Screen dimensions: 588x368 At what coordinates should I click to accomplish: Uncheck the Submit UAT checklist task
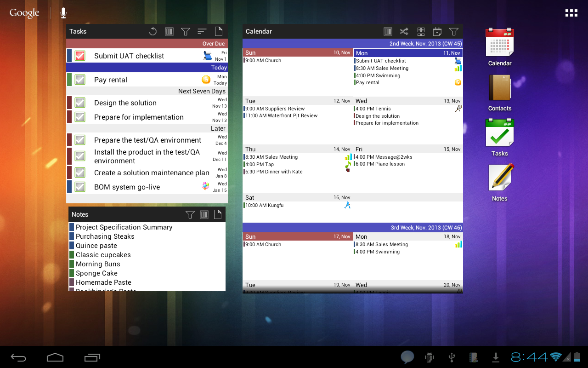80,56
